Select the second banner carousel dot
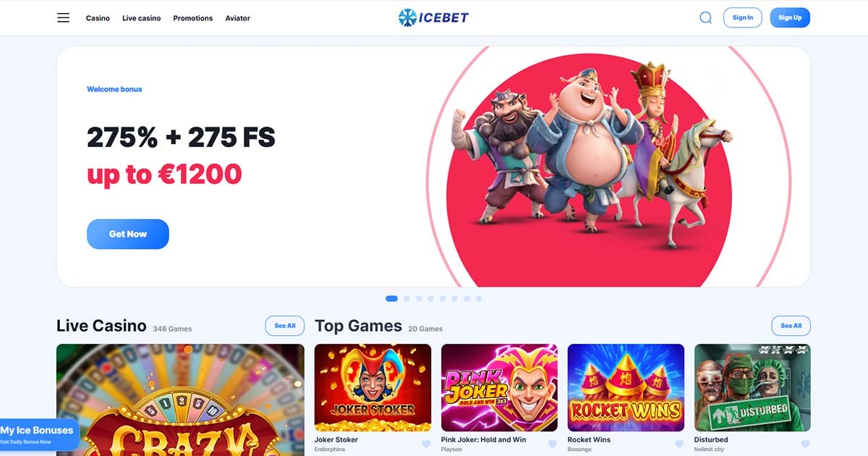The image size is (868, 456). (407, 298)
